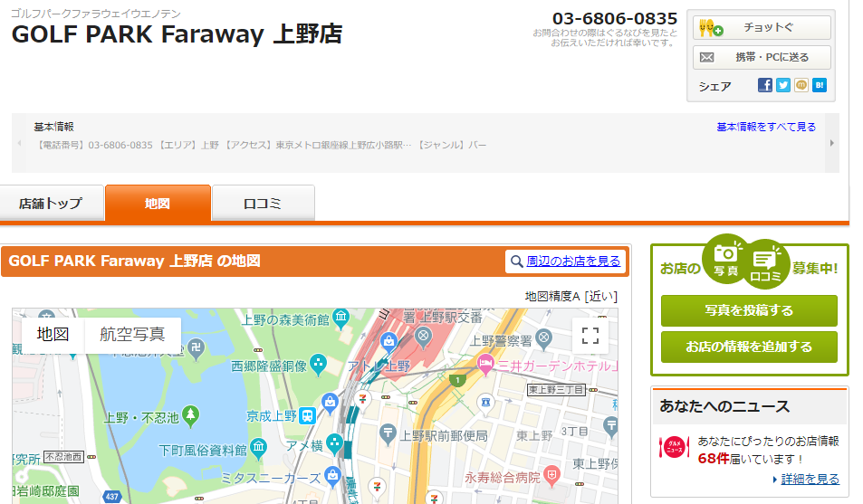Click the チョットぐ button

[x=762, y=28]
